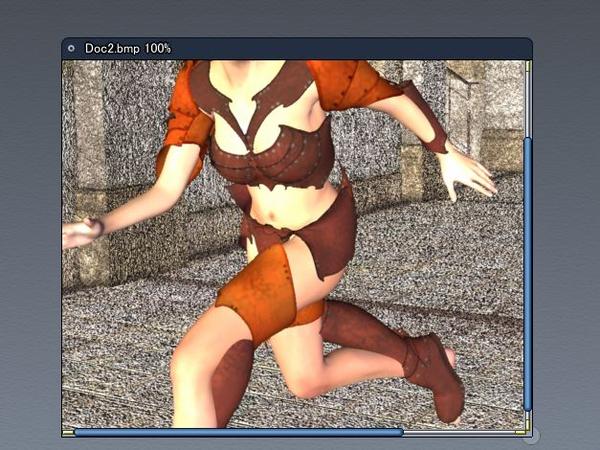
Task: Click the blue horizontal scrollbar thumb
Action: [238, 432]
